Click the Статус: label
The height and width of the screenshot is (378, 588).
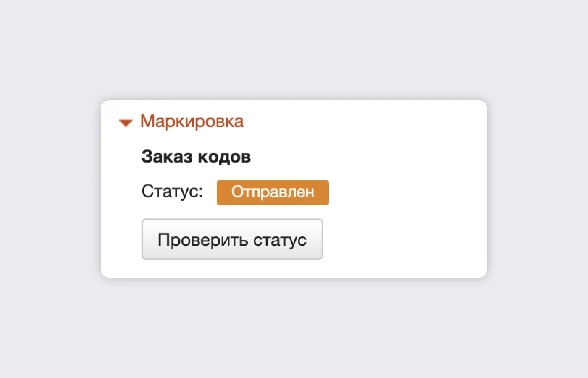click(172, 192)
